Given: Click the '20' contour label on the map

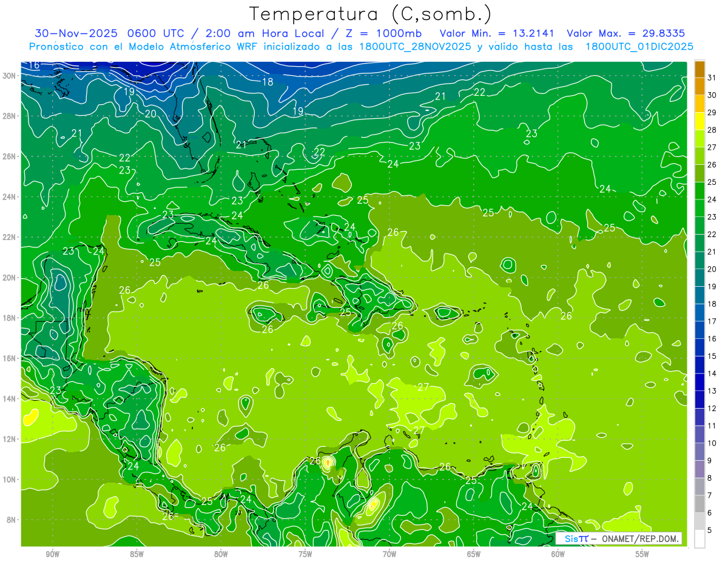Looking at the screenshot, I should tap(150, 113).
